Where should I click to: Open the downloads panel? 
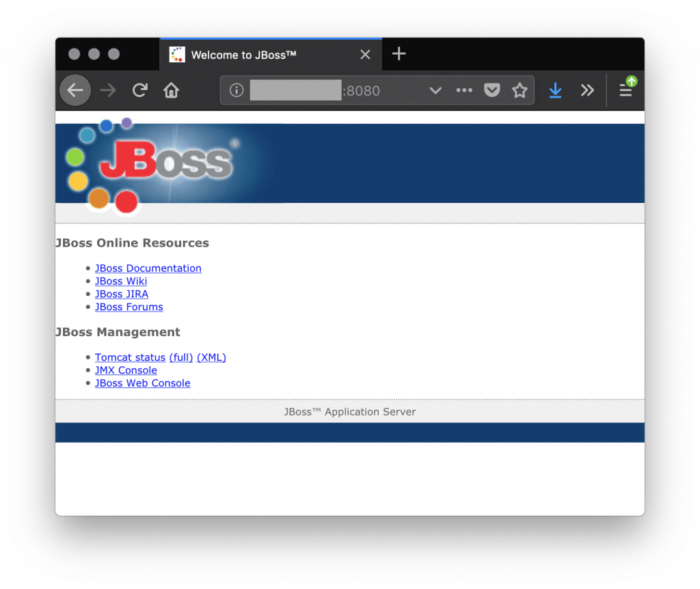555,91
